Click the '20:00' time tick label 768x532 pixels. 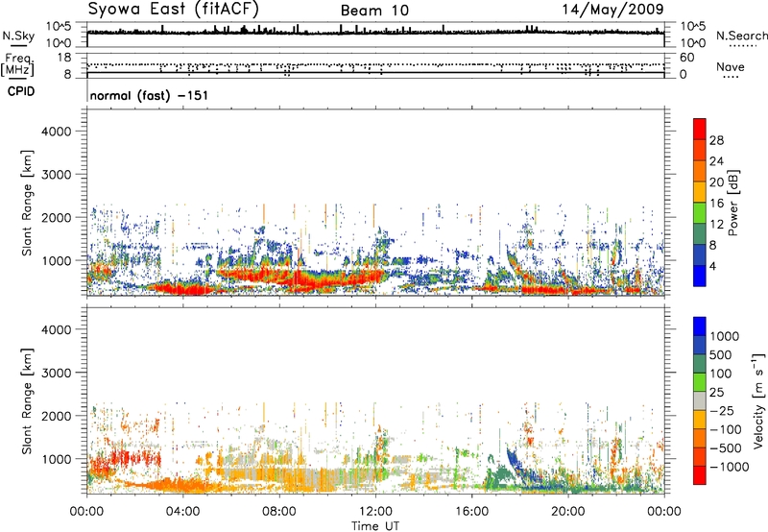click(x=567, y=512)
